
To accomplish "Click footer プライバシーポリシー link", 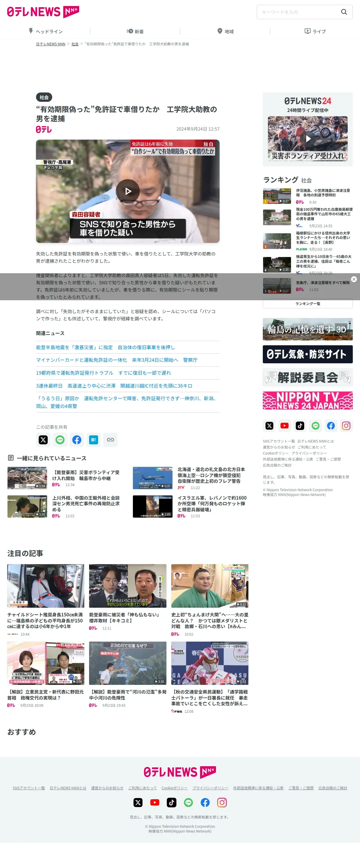I will 210,788.
